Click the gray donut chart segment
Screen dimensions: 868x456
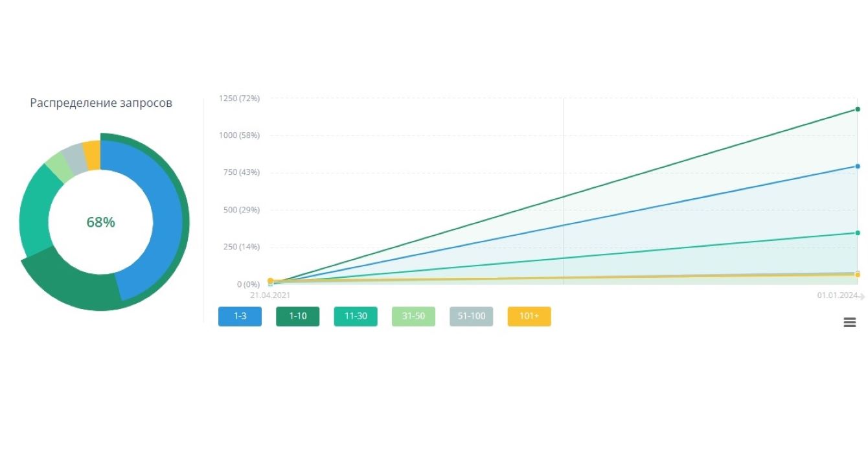pos(73,155)
